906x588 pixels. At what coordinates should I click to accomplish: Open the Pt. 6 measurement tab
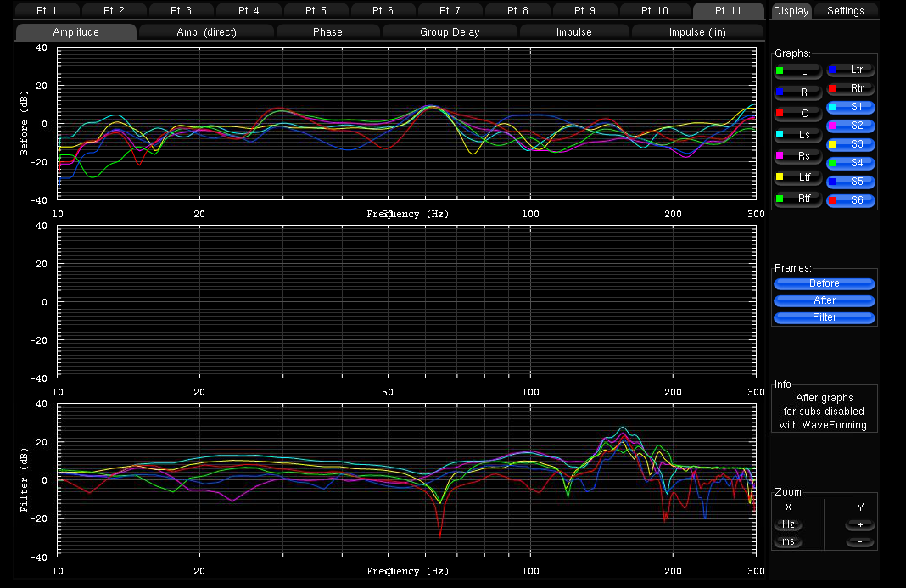point(384,11)
